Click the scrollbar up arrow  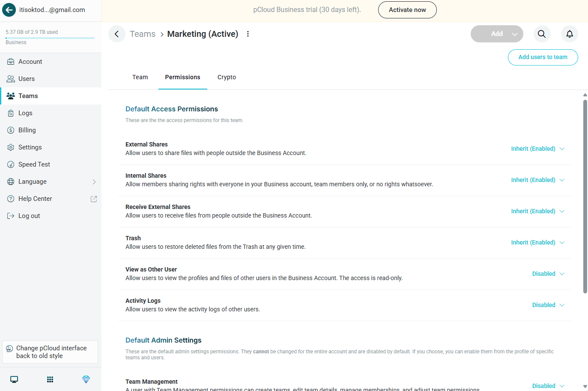click(585, 95)
